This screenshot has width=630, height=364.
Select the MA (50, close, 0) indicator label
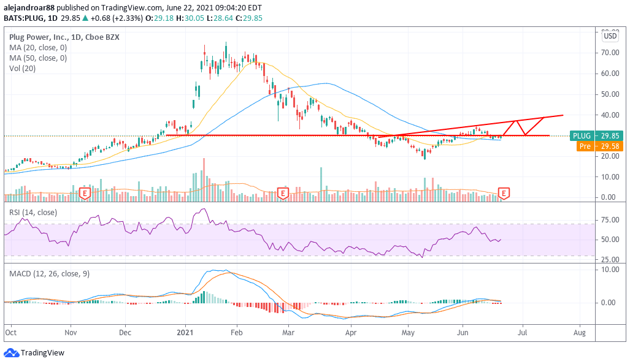[38, 58]
